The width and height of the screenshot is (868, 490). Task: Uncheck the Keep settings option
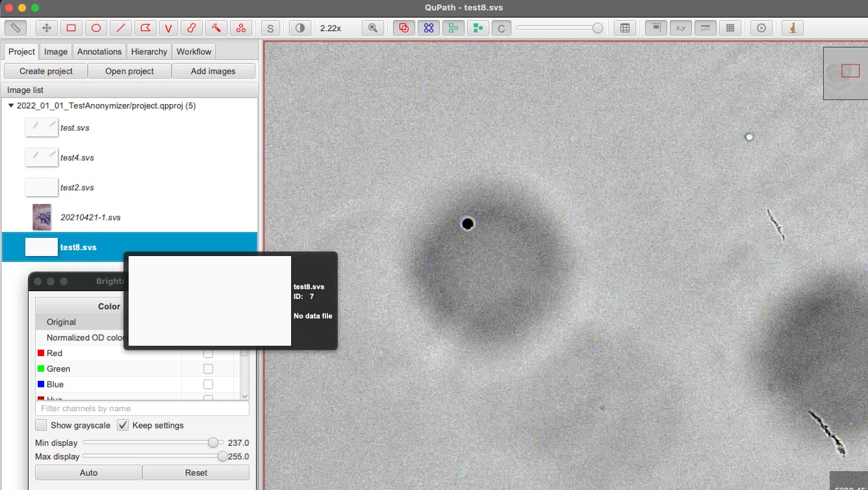pyautogui.click(x=122, y=425)
